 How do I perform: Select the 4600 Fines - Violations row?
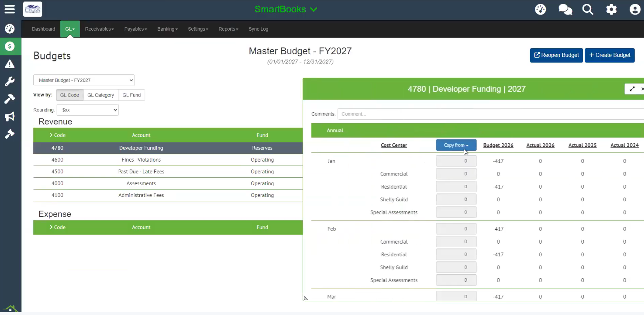click(168, 160)
